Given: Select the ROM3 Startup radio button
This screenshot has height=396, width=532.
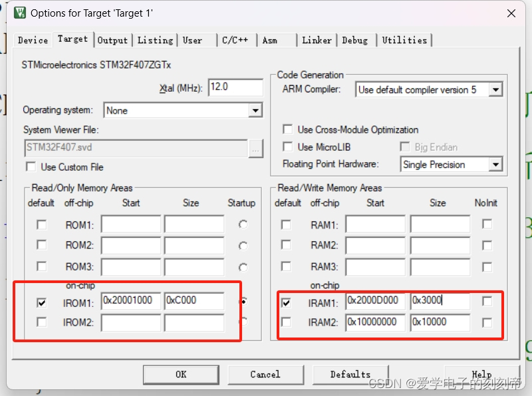Looking at the screenshot, I should click(243, 268).
